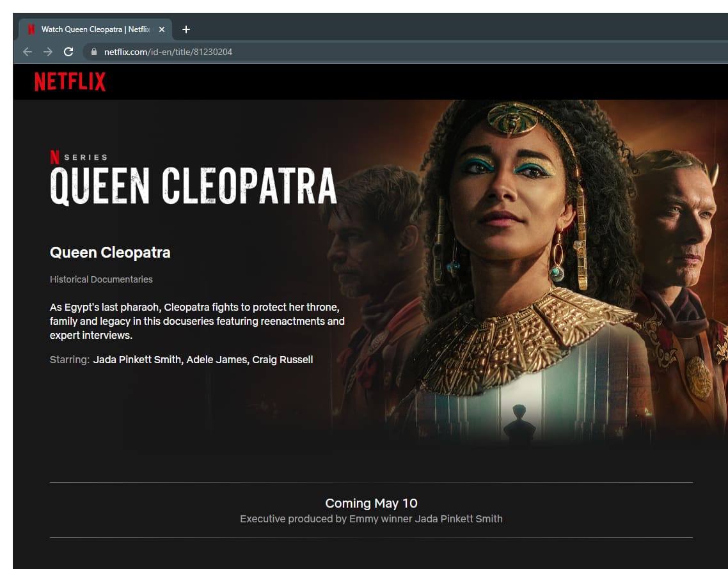Viewport: 728px width, 569px height.
Task: Click the Netflix favicon on the tab
Action: pos(31,29)
